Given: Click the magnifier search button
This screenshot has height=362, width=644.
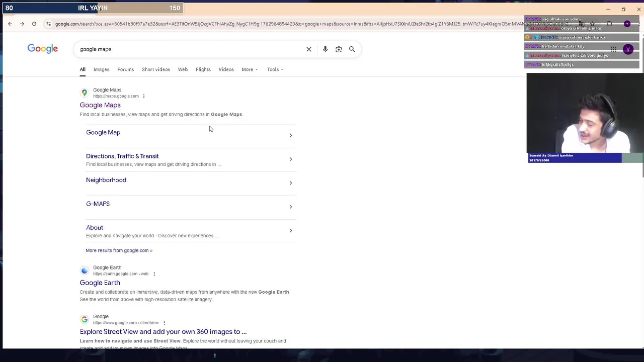Looking at the screenshot, I should click(352, 49).
